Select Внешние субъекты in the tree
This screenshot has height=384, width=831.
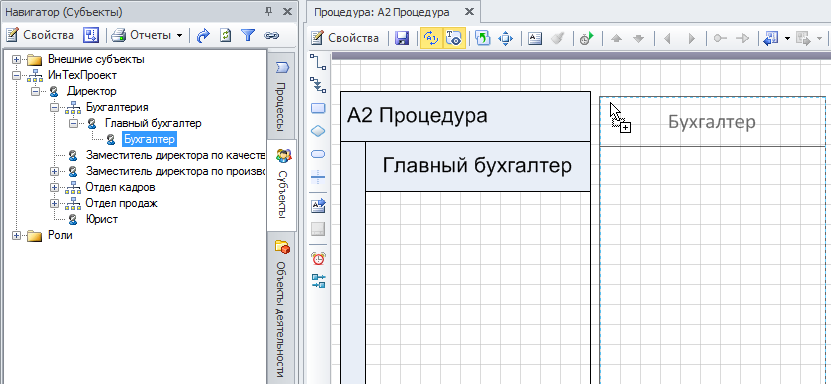coord(96,59)
